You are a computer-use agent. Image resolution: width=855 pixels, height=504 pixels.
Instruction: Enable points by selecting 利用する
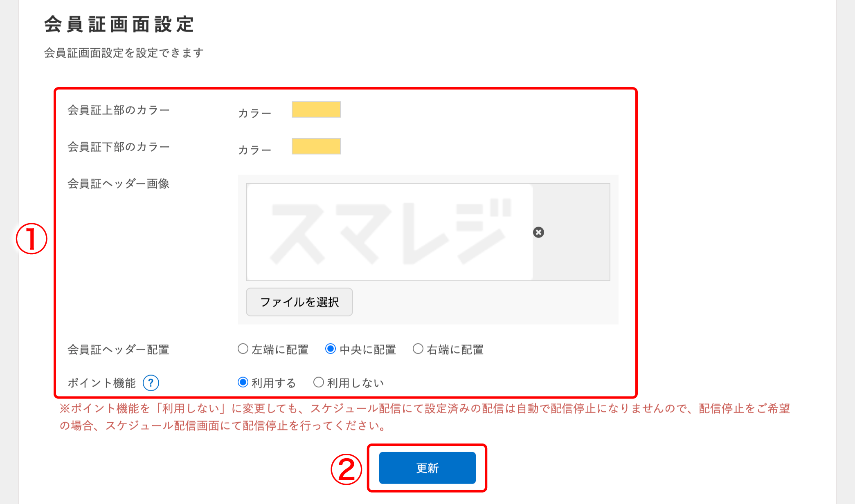point(243,382)
